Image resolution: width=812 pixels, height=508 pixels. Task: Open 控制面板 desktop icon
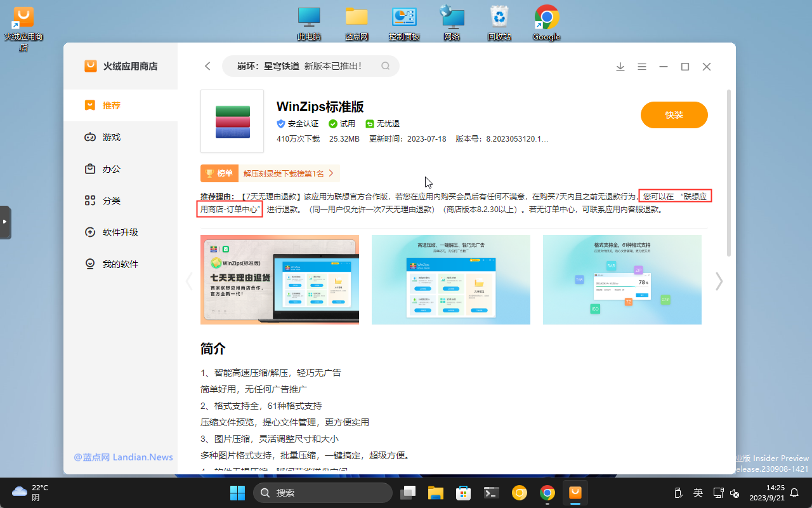point(404,23)
